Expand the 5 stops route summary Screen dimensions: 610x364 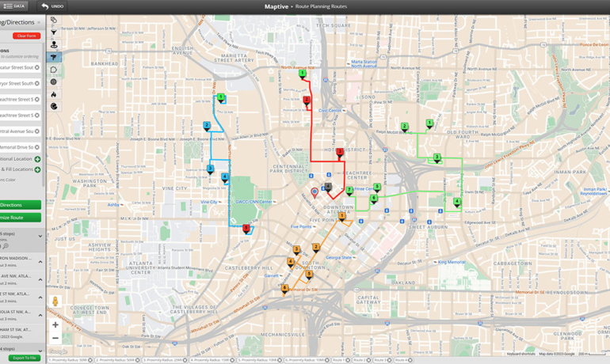tap(40, 236)
